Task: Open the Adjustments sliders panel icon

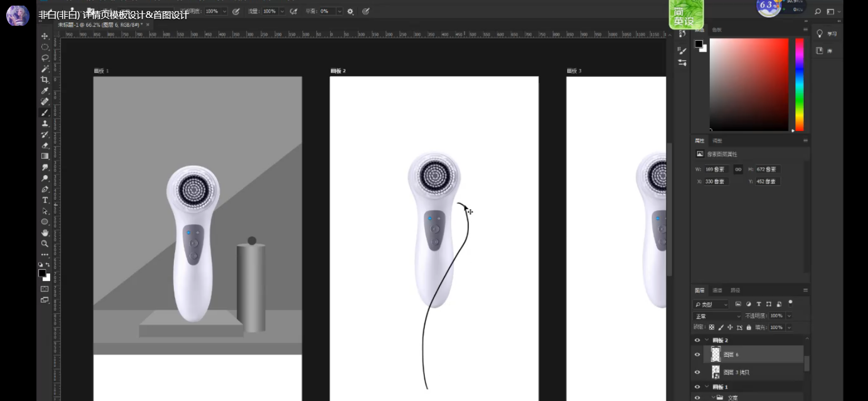Action: [682, 63]
